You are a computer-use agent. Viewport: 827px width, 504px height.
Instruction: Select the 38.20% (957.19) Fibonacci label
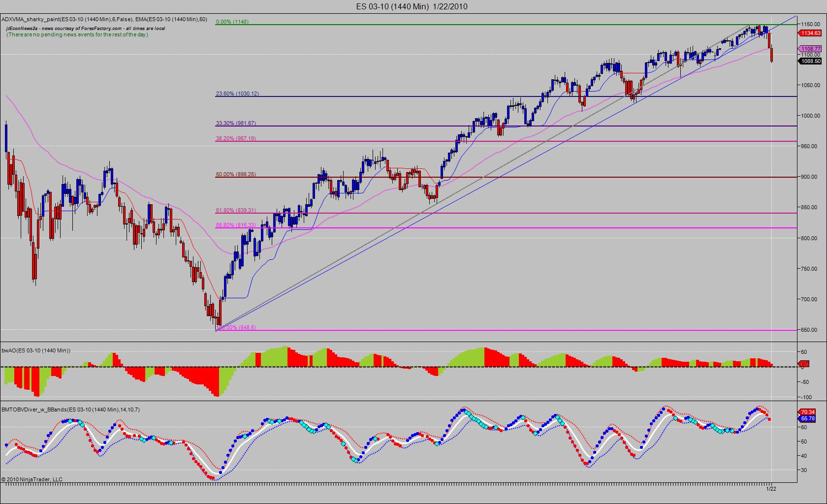[x=236, y=138]
